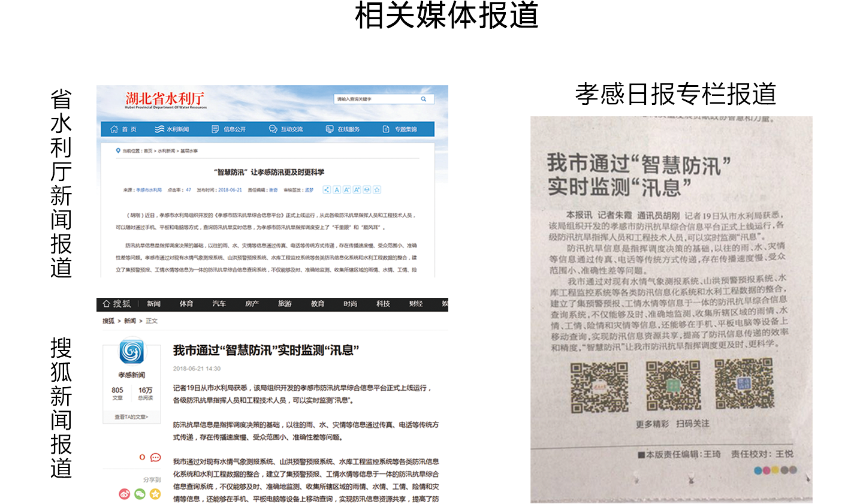Focus the 请输入查询关键字 search field
This screenshot has height=504, width=863.
tap(384, 99)
